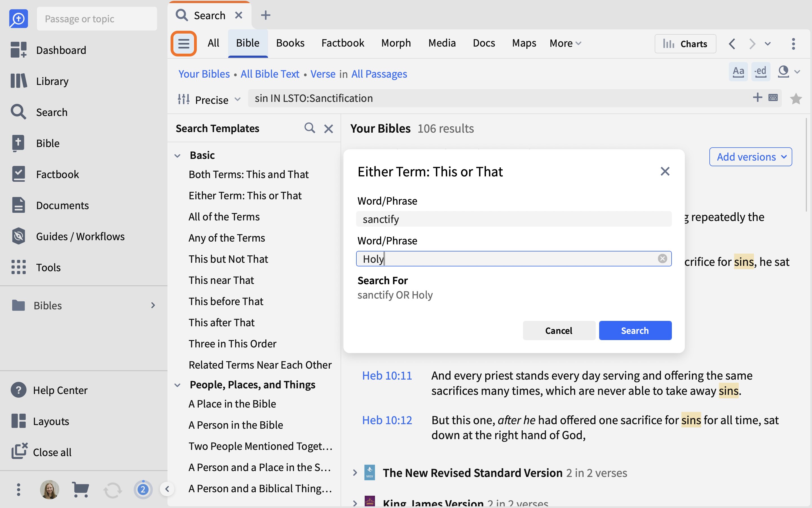Select Both Terms: This and That template
The width and height of the screenshot is (812, 508).
coord(249,174)
